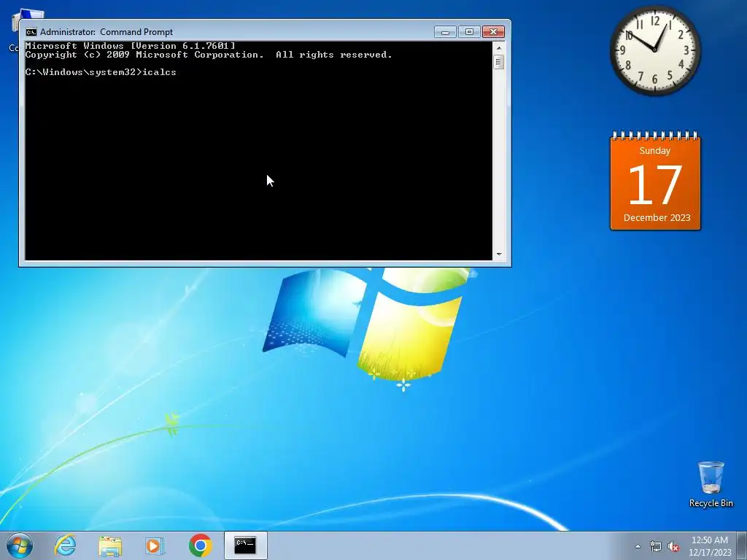747x560 pixels.
Task: Open the taskbar clock showing 12:50 AM
Action: [x=710, y=546]
